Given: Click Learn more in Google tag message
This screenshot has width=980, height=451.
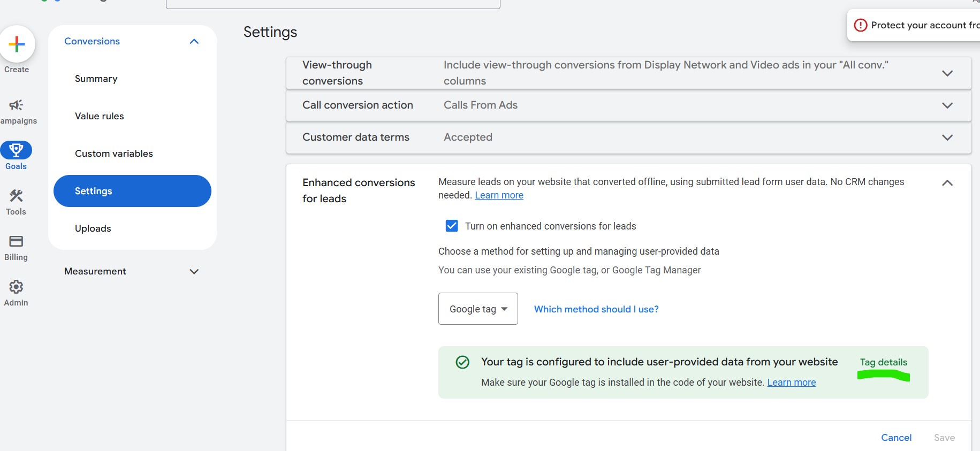Looking at the screenshot, I should pos(792,383).
